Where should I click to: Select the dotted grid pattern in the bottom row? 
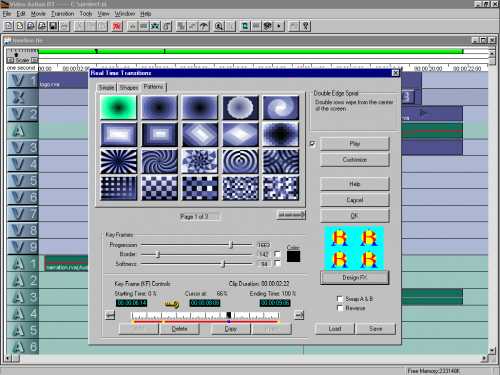click(x=118, y=188)
